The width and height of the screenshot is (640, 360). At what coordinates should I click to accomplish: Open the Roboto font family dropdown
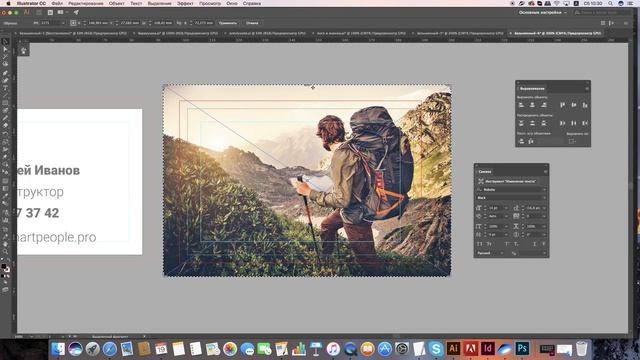[544, 190]
